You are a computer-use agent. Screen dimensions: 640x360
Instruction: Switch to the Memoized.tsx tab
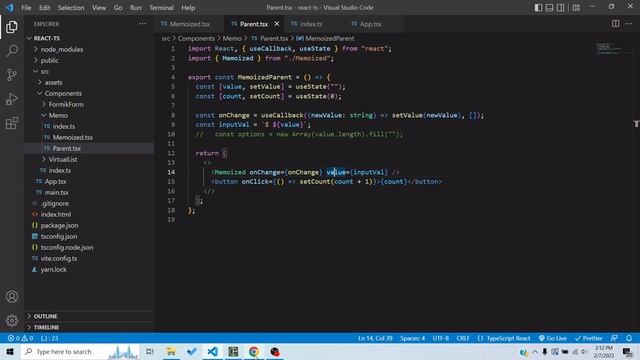click(x=189, y=24)
